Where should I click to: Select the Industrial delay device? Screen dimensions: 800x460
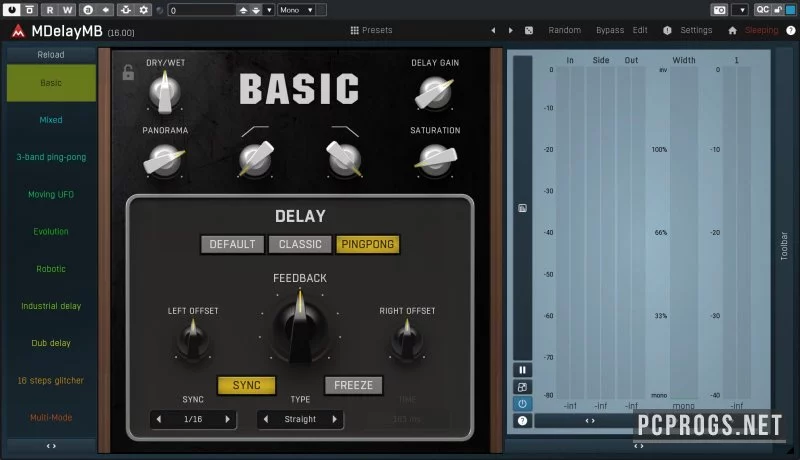[51, 306]
